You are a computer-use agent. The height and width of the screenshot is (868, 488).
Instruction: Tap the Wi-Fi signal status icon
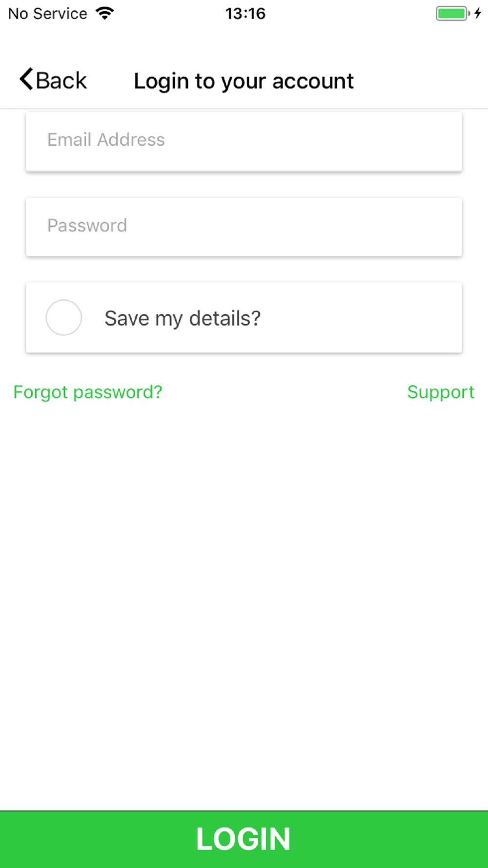pyautogui.click(x=105, y=13)
